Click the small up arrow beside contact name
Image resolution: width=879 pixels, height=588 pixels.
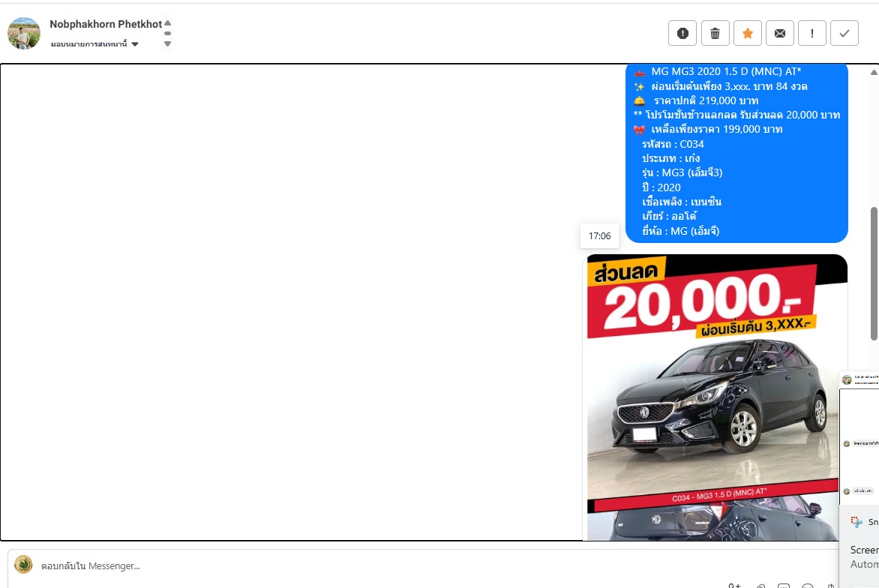coord(167,23)
